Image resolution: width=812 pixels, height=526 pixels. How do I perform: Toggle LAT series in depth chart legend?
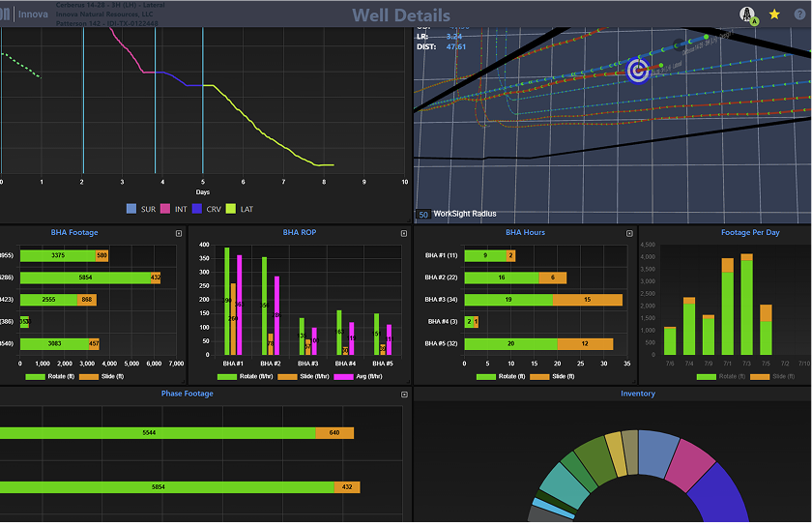(x=240, y=209)
